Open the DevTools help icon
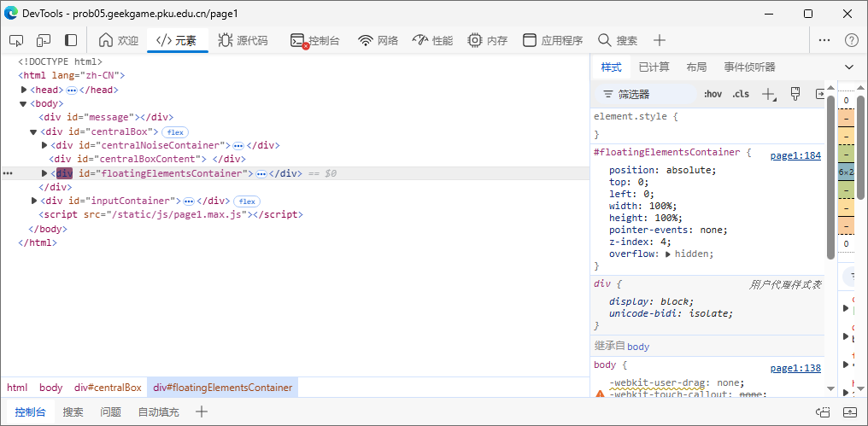868x426 pixels. tap(851, 40)
